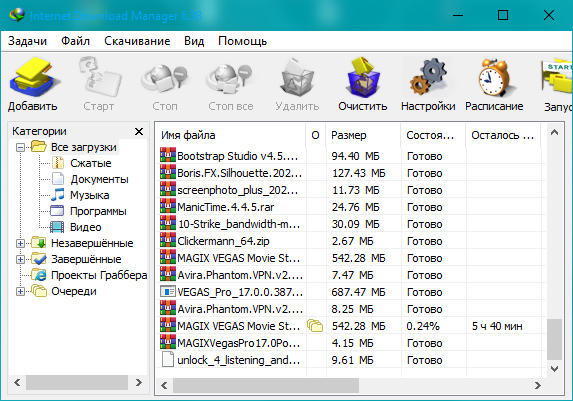Viewport: 573px width, 401px height.
Task: Select the Видео film icon
Action: tap(57, 227)
